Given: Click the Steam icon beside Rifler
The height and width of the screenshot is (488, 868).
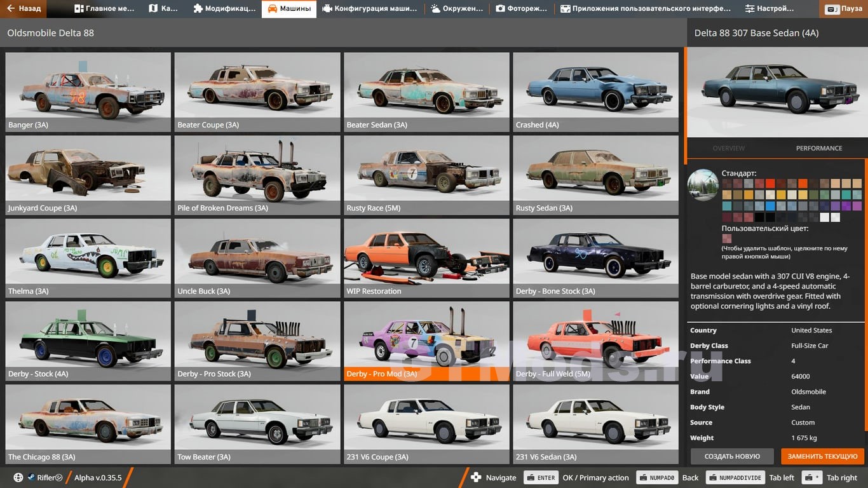Looking at the screenshot, I should click(31, 478).
